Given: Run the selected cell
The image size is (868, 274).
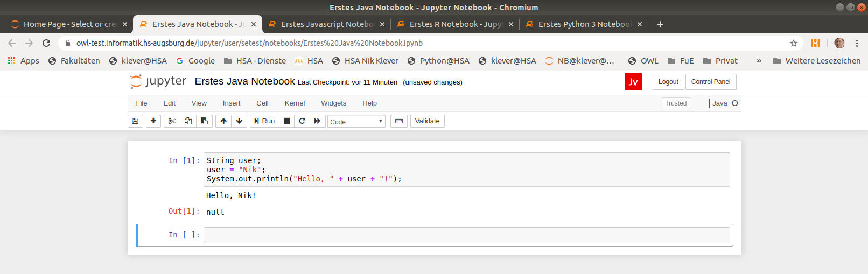Looking at the screenshot, I should point(264,121).
